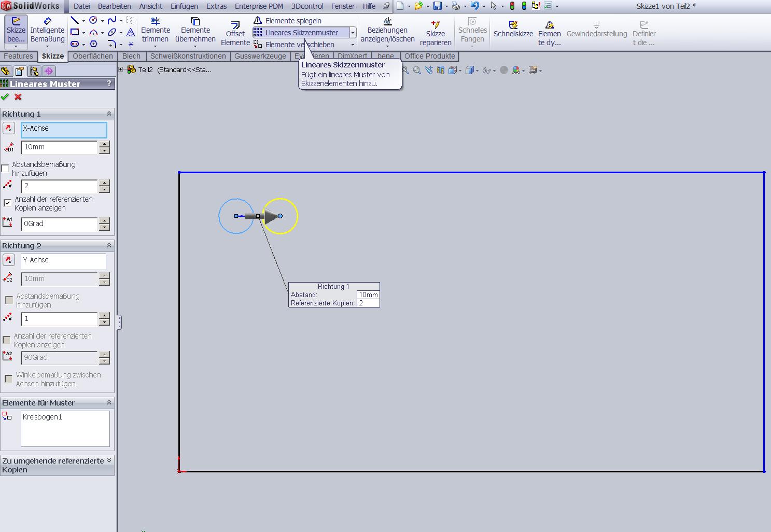The height and width of the screenshot is (532, 771).
Task: Click the green checkmark to confirm pattern
Action: [5, 97]
